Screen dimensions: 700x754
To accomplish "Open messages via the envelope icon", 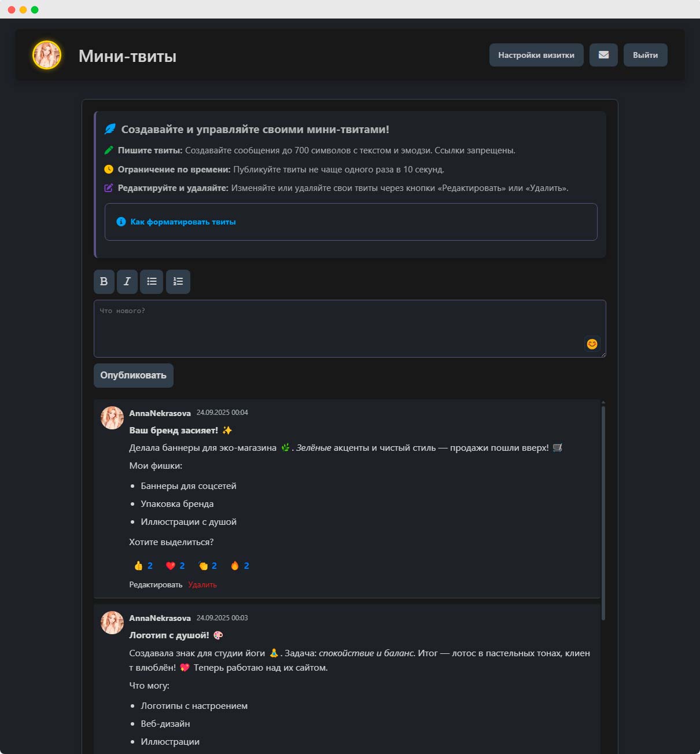I will 603,55.
